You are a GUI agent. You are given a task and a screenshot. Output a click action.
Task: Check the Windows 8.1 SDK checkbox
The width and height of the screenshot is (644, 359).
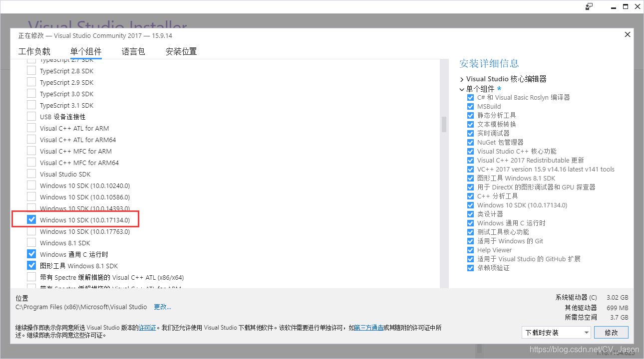31,243
